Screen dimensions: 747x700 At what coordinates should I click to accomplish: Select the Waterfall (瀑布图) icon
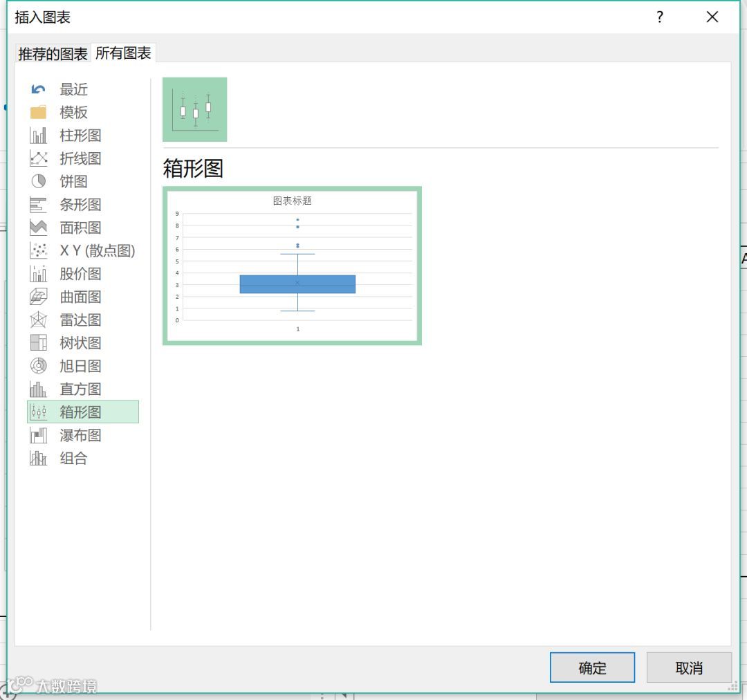point(38,435)
